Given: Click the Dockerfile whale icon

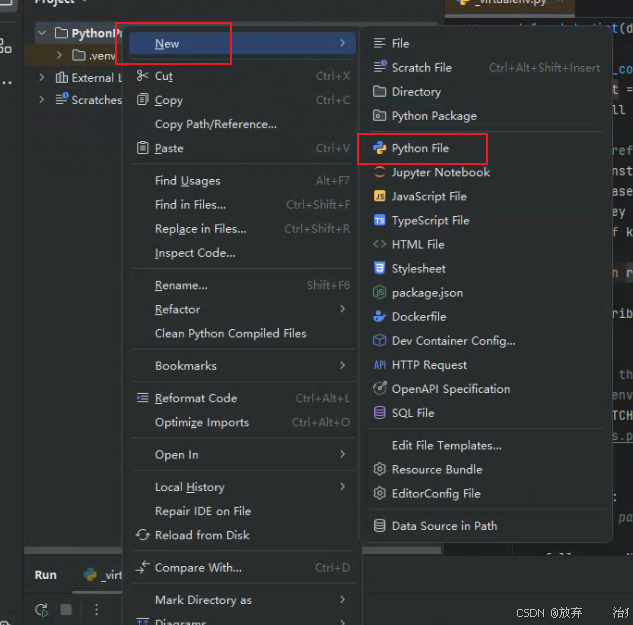Looking at the screenshot, I should tap(379, 316).
